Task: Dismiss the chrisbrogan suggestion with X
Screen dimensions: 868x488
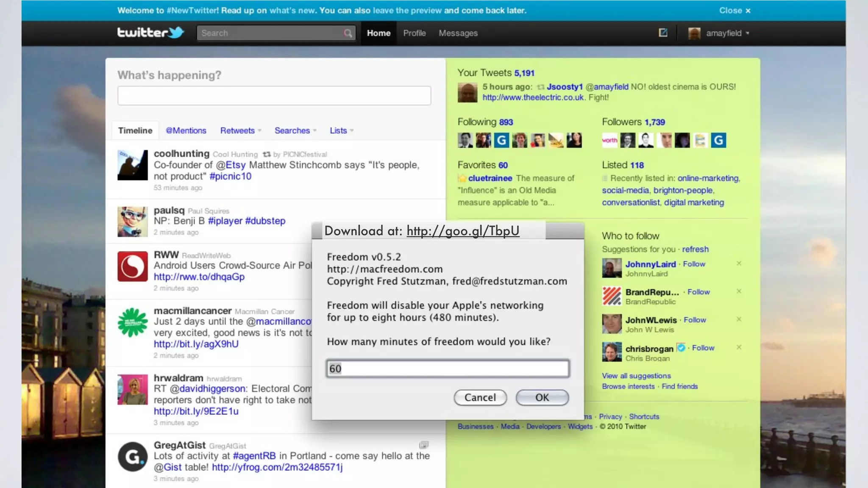Action: [739, 347]
